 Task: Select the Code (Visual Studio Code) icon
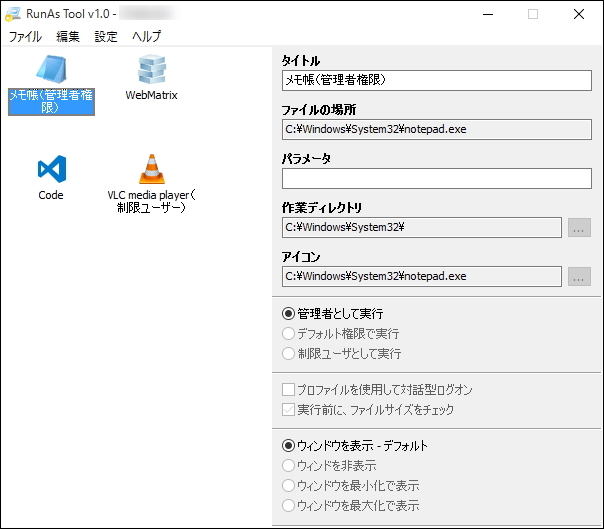tap(52, 169)
